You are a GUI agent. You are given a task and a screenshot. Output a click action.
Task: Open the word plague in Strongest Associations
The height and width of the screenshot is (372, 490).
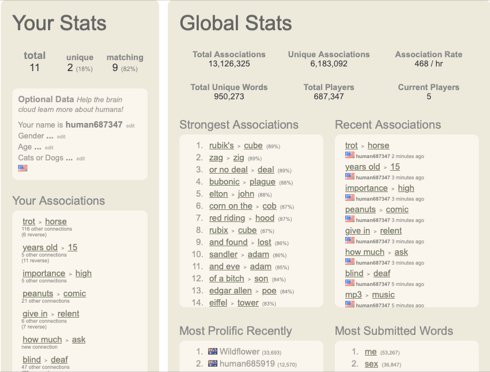pos(262,182)
